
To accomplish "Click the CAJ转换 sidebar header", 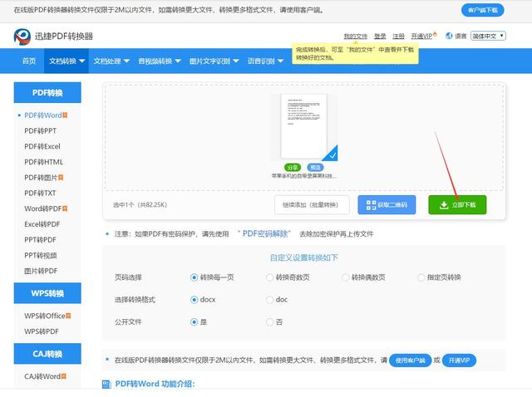I will tap(47, 354).
